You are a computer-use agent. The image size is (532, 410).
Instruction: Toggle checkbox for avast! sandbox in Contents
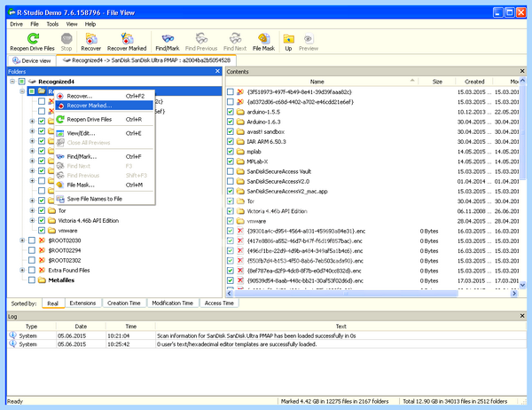(x=231, y=131)
